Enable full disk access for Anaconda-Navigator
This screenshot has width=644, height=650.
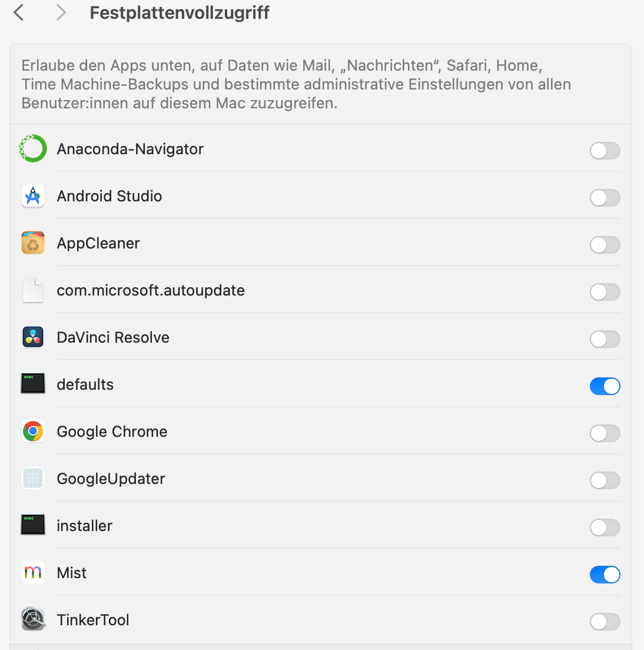pos(605,151)
